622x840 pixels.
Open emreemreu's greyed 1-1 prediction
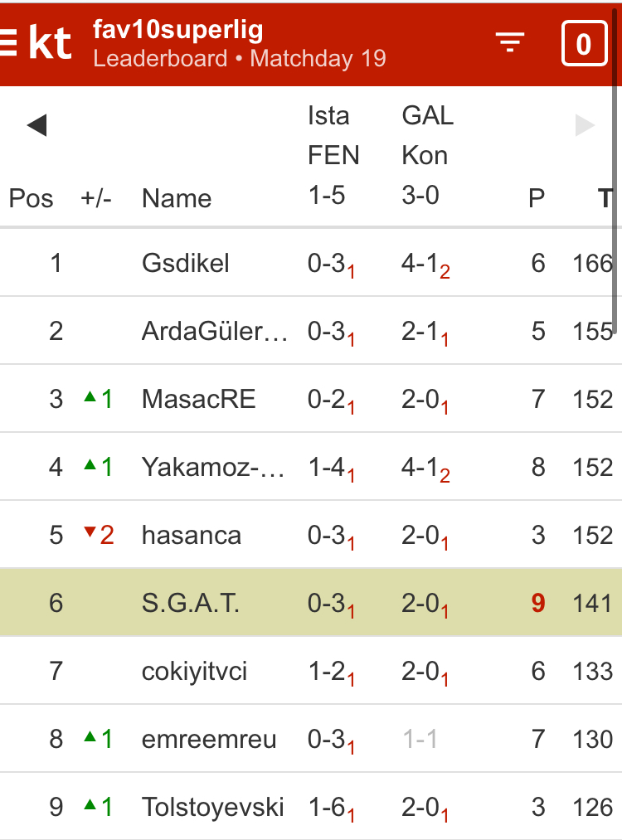point(420,740)
